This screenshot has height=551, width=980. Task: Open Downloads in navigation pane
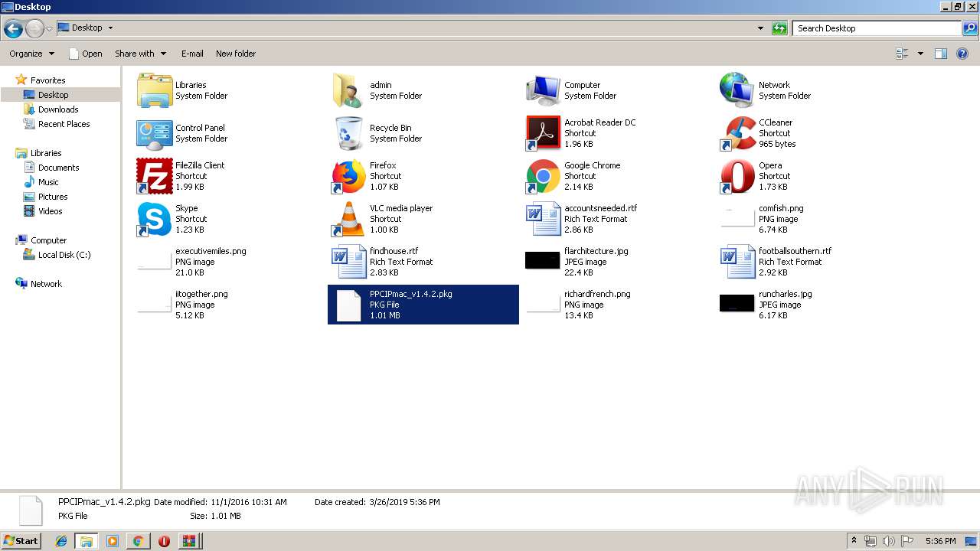click(x=58, y=109)
